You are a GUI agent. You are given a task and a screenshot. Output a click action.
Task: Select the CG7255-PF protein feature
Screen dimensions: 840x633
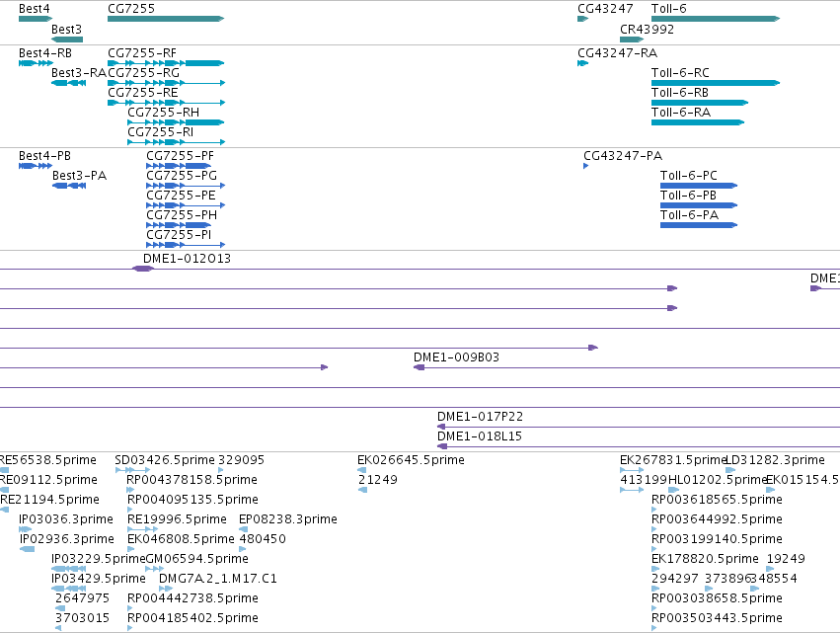click(179, 166)
